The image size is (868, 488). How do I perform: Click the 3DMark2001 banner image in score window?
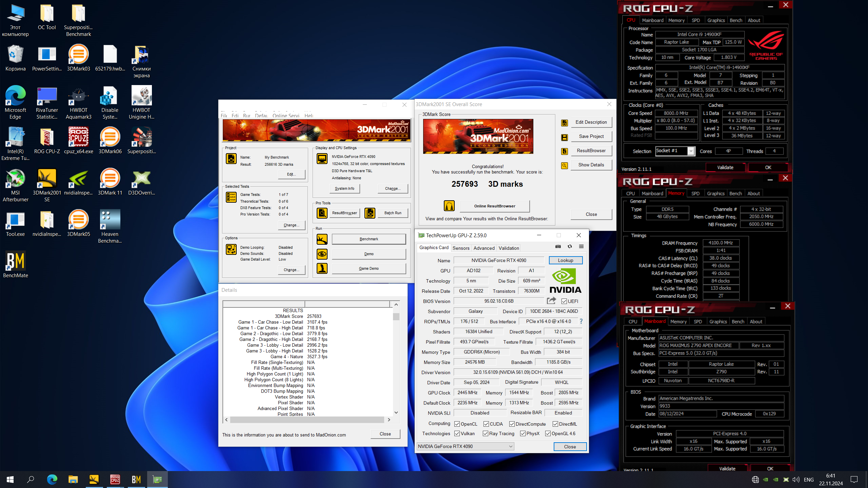point(478,137)
